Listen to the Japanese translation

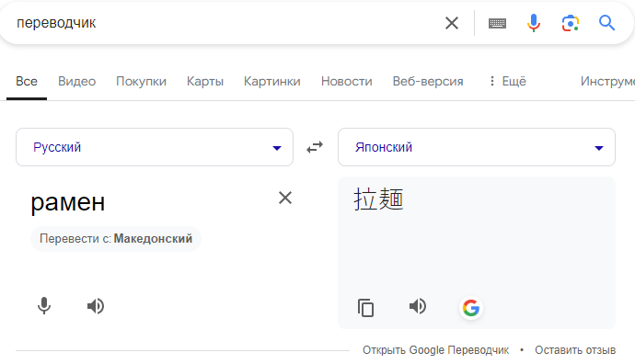pos(418,306)
